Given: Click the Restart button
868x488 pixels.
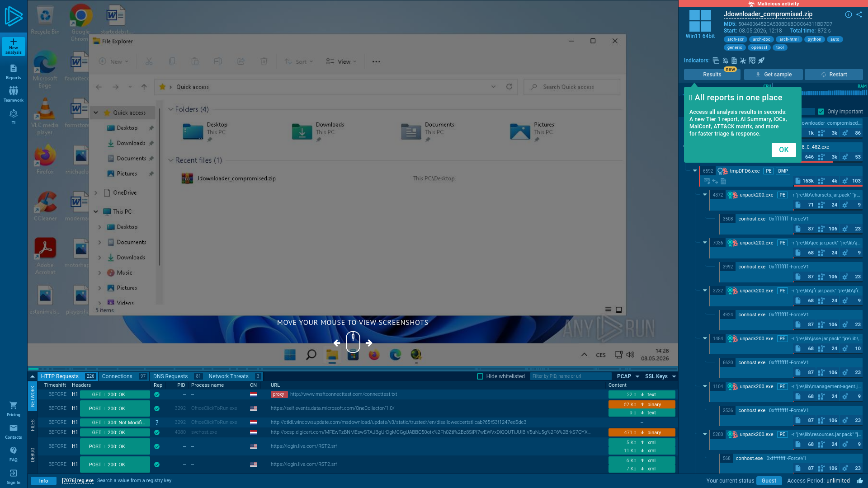Looking at the screenshot, I should [834, 75].
